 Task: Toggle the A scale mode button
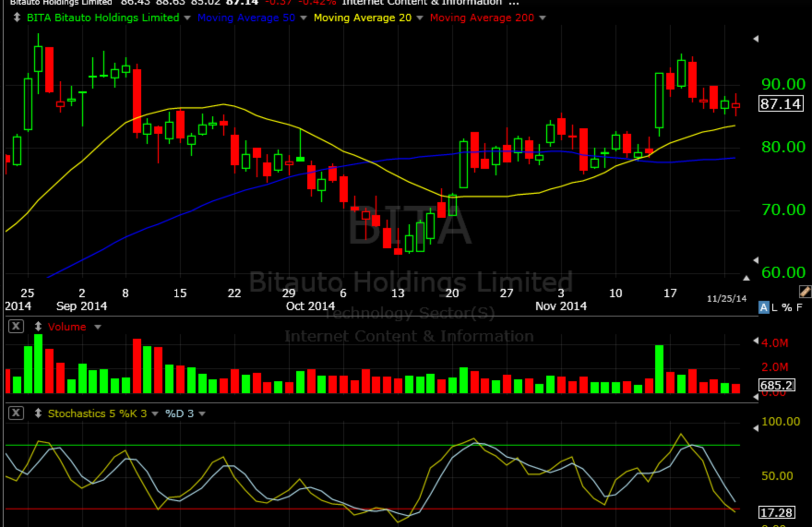pos(764,307)
